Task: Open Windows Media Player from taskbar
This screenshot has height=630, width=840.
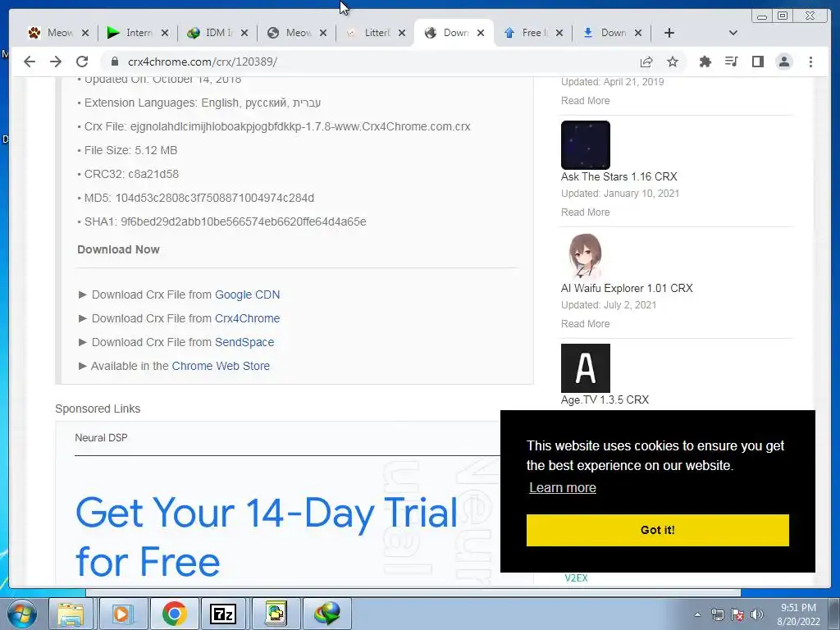Action: [x=122, y=614]
